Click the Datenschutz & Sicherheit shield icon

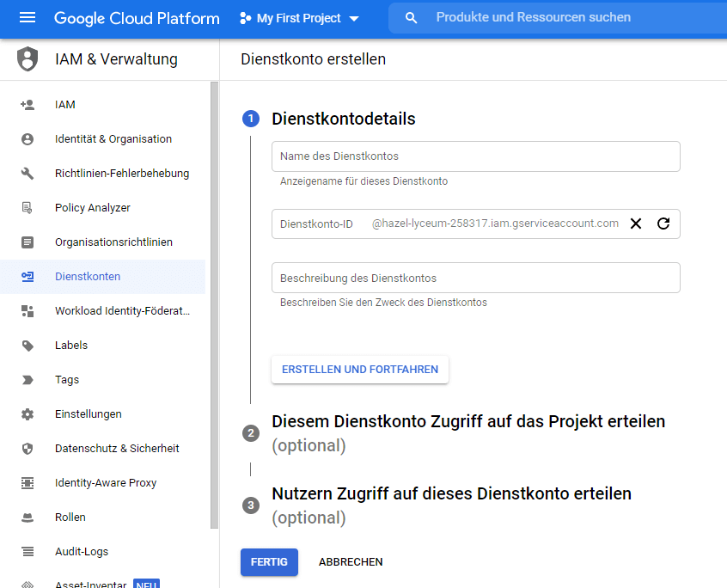click(x=27, y=449)
